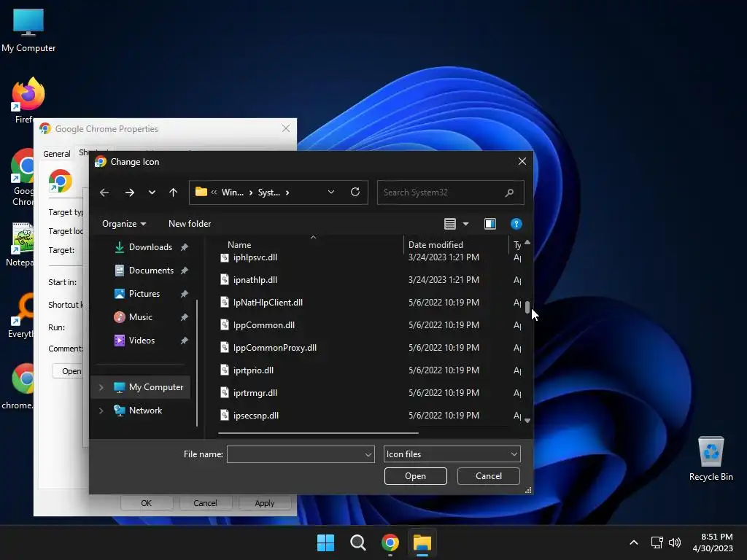Change view layout icon

coord(449,224)
